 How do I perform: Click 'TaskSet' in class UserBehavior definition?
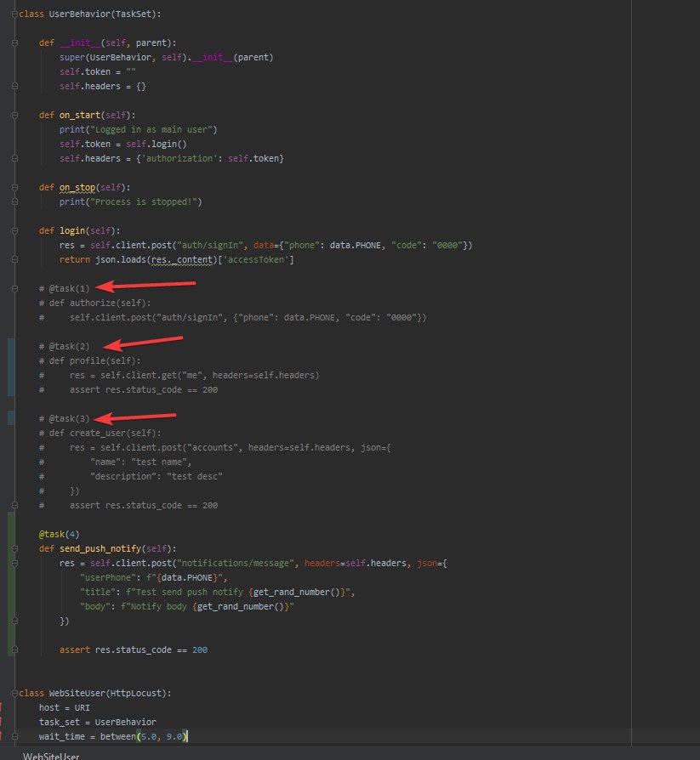[x=134, y=14]
